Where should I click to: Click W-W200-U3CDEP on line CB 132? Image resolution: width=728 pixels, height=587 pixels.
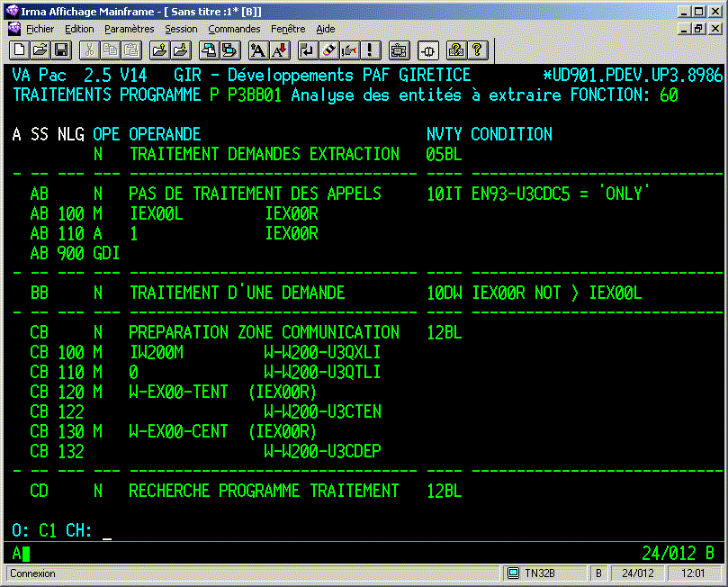tap(323, 451)
